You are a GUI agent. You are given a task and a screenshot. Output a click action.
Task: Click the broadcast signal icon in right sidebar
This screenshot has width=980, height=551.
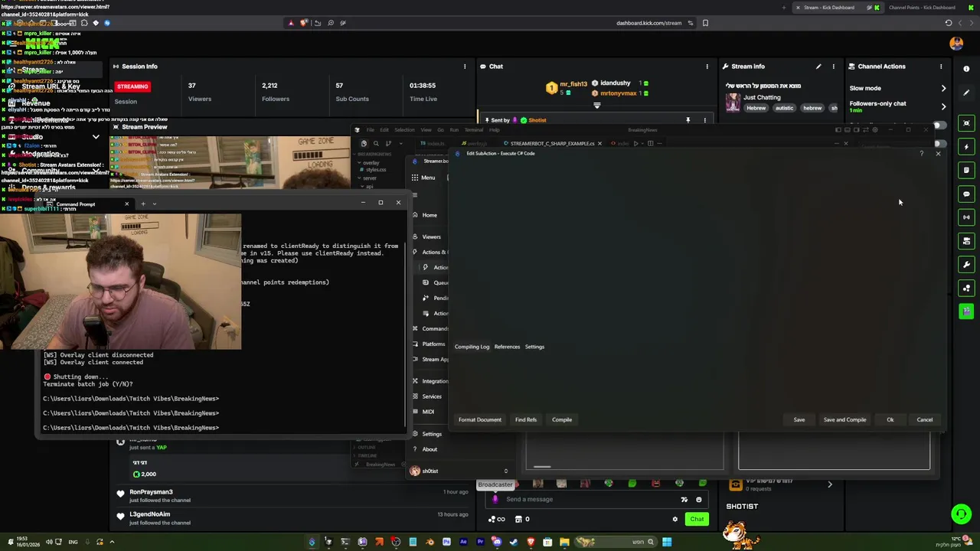[966, 217]
